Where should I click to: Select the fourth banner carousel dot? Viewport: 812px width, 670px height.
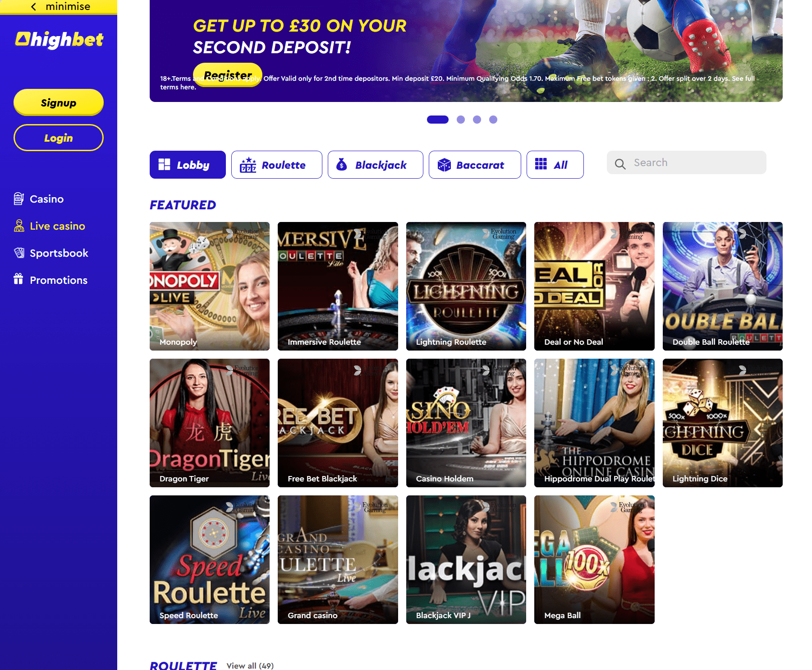point(493,120)
